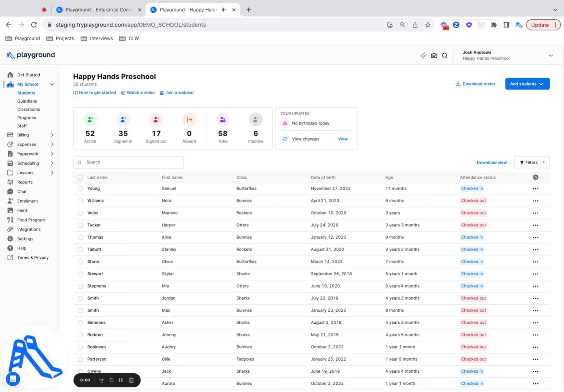Open row actions menu for Samuel Young

[535, 189]
